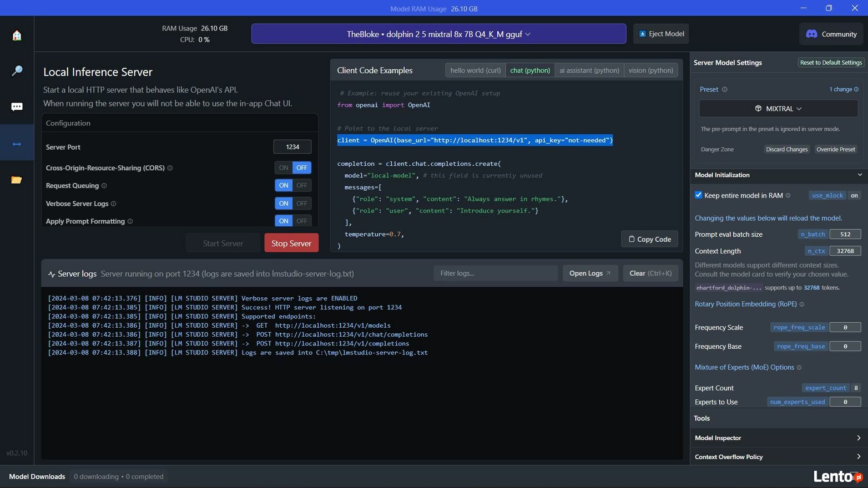This screenshot has height=488, width=868.
Task: Open the Community button
Action: pyautogui.click(x=831, y=34)
